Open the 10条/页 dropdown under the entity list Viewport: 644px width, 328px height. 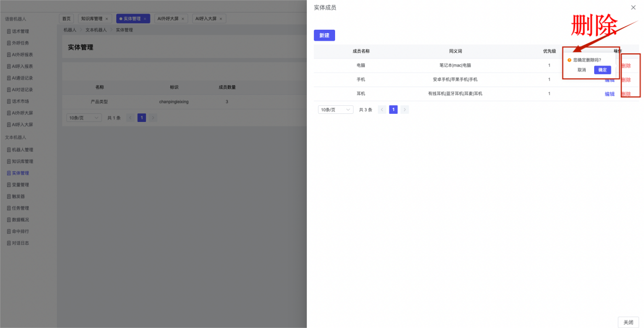coord(84,118)
